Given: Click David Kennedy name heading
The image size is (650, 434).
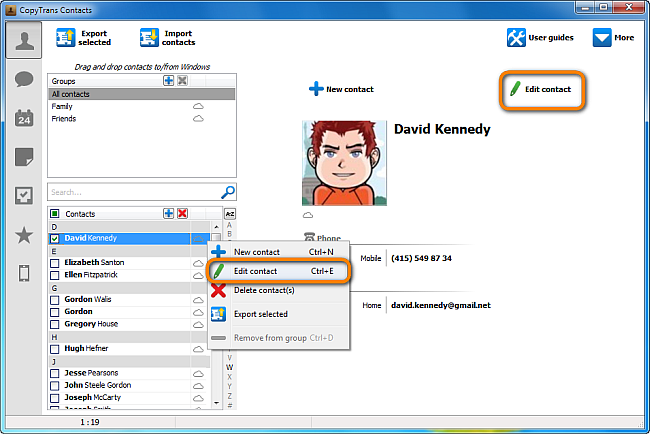Looking at the screenshot, I should pos(442,129).
